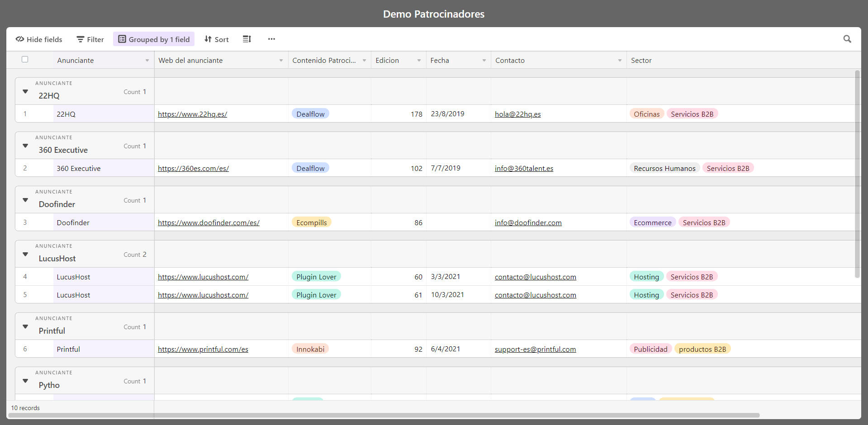Click the productos B2B sector tag
868x425 pixels.
tap(702, 349)
